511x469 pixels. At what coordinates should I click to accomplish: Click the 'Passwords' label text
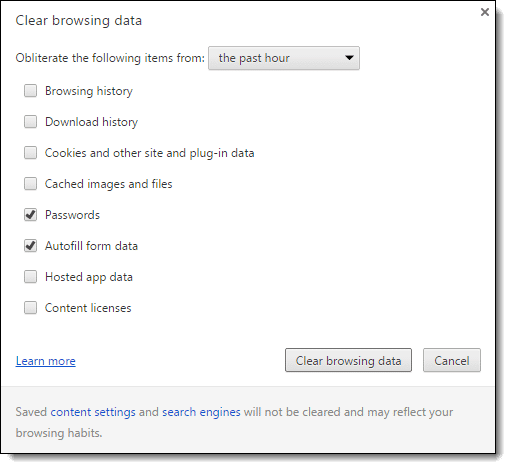pos(72,215)
